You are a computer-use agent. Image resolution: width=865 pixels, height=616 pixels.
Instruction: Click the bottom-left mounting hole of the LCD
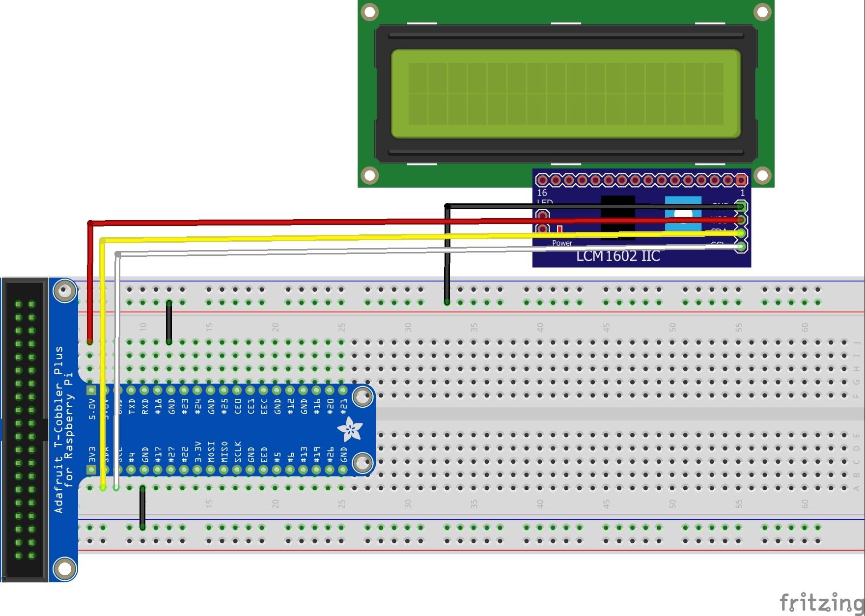(369, 175)
